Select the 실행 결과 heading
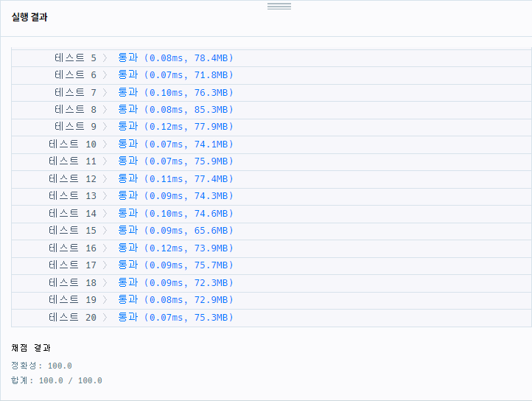 tap(29, 17)
